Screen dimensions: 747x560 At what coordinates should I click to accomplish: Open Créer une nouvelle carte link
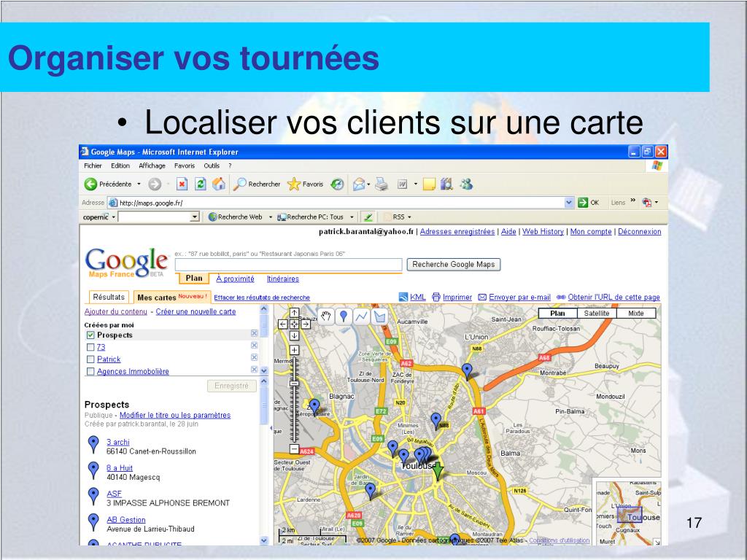(196, 311)
